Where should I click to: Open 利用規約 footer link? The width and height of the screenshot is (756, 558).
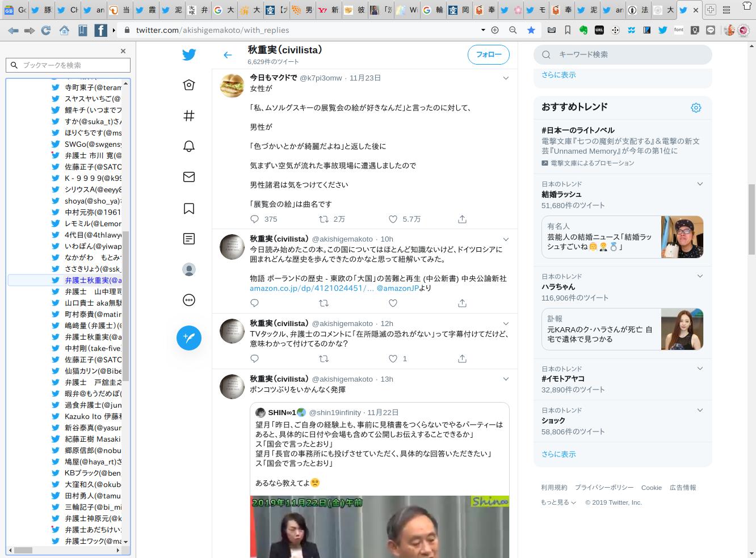pyautogui.click(x=554, y=488)
